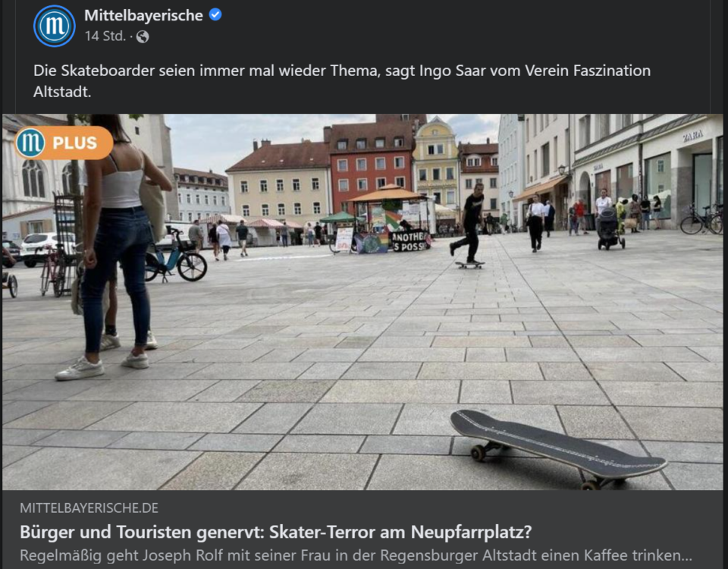Click the ANOTHER IS POSSIBLE banner
Screen dimensions: 728x569
click(409, 241)
